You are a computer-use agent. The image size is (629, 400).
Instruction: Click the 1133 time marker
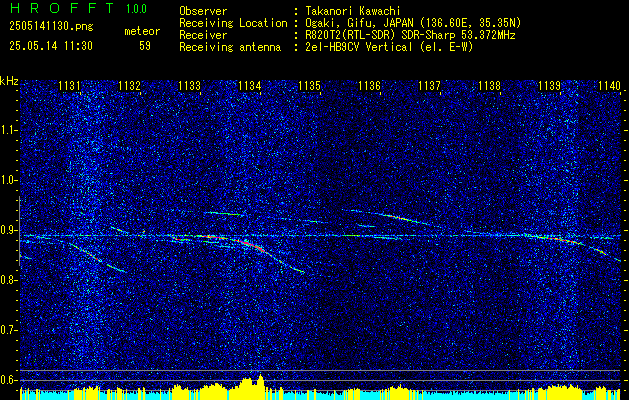189,86
